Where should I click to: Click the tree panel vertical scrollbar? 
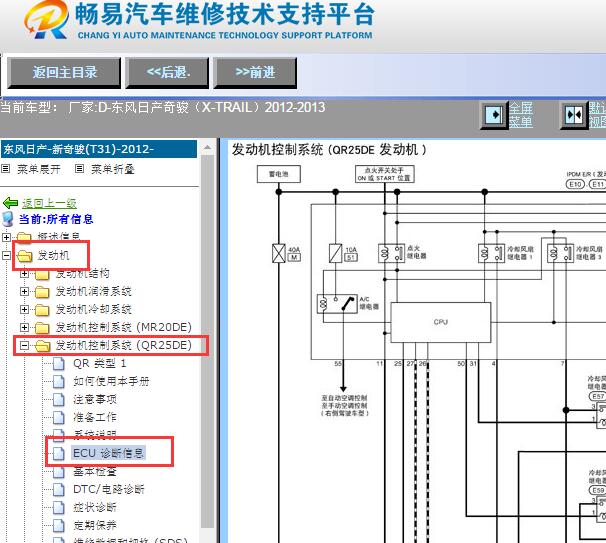click(x=208, y=340)
